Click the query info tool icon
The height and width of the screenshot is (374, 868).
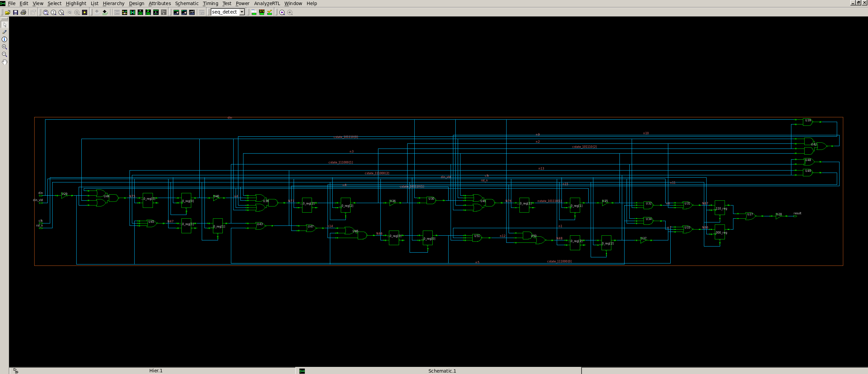coord(4,39)
